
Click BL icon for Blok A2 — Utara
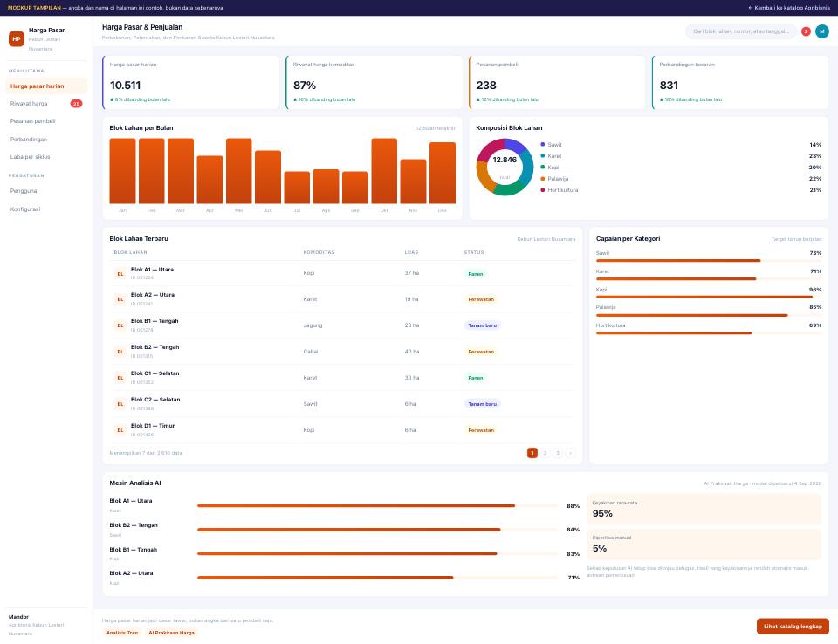click(x=120, y=299)
